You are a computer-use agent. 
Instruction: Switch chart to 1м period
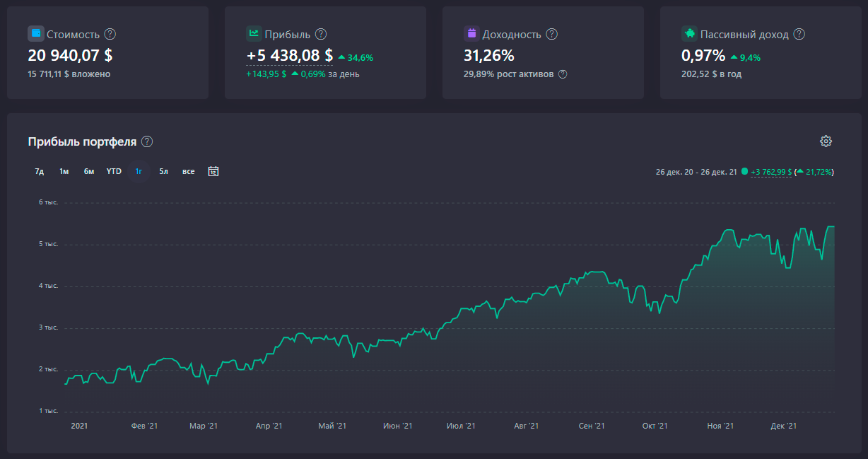tap(64, 171)
